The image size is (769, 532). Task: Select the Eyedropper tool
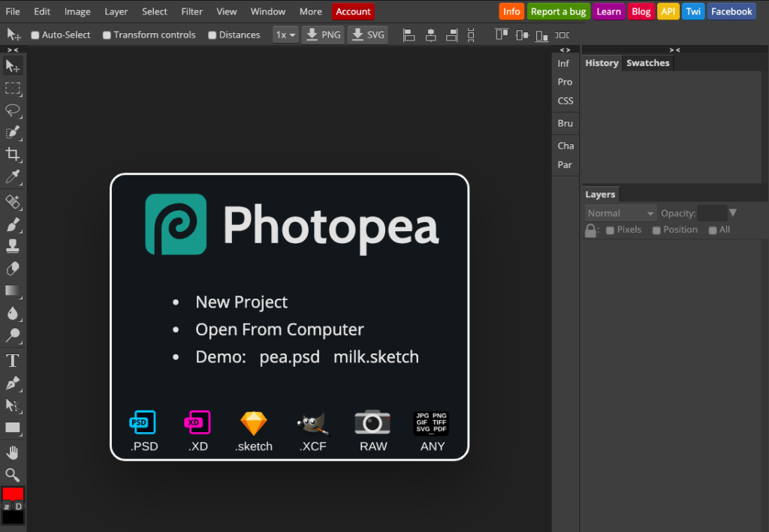[x=13, y=176]
